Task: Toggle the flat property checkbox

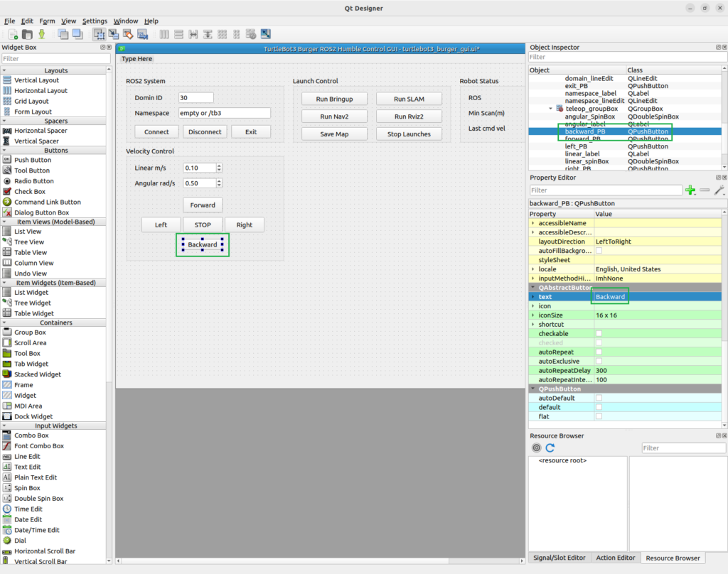Action: click(x=599, y=417)
